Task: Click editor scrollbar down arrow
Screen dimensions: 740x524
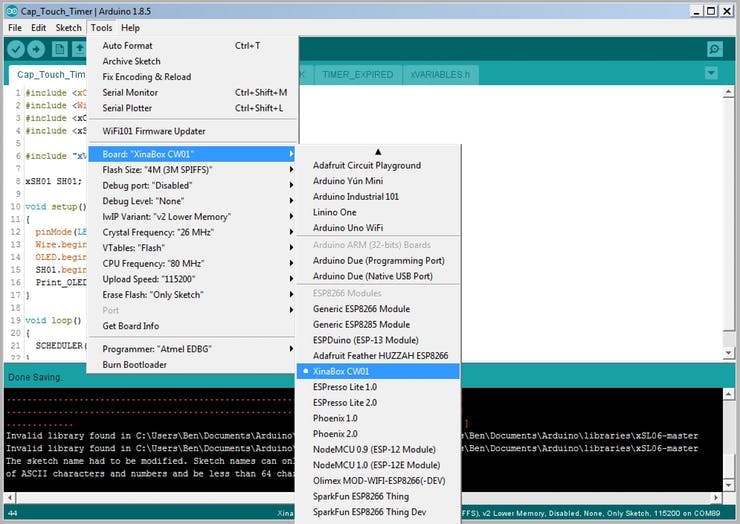Action: 728,353
